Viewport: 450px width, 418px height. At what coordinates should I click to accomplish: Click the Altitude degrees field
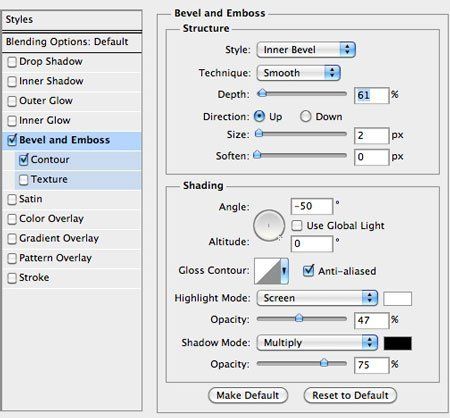(x=312, y=244)
